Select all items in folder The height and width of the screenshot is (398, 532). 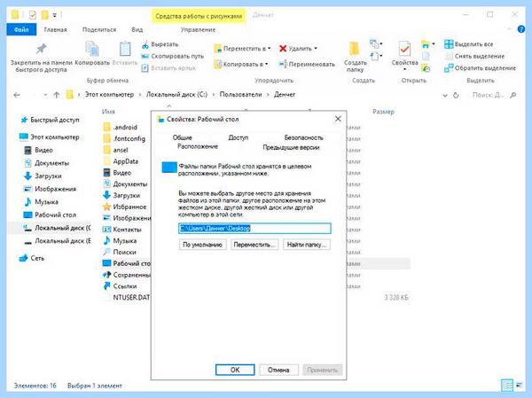point(468,44)
